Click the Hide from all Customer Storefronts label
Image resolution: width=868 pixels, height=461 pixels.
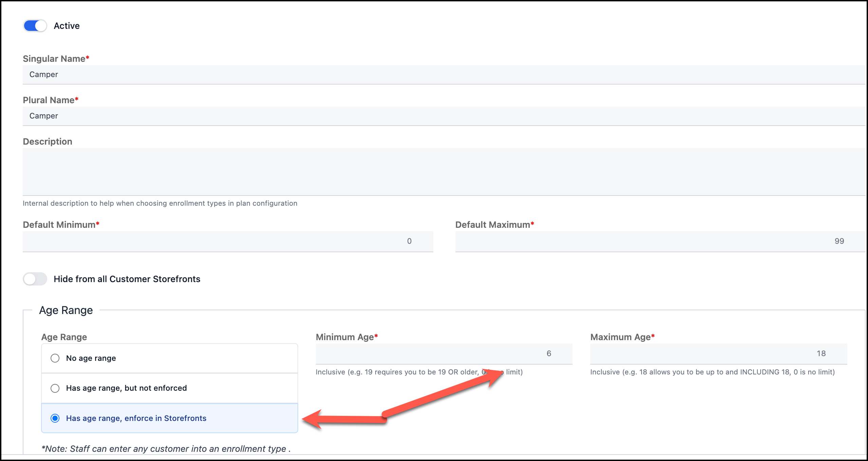[x=127, y=279]
